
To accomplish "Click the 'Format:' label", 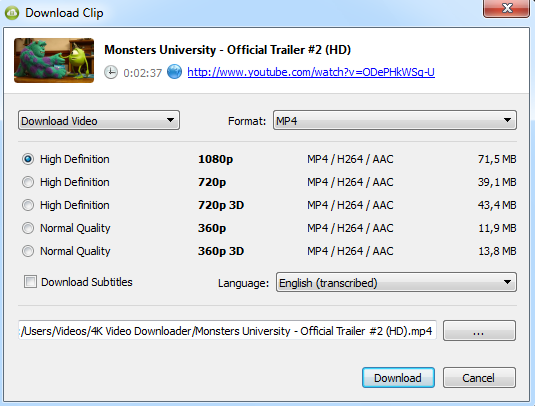I will tap(247, 121).
